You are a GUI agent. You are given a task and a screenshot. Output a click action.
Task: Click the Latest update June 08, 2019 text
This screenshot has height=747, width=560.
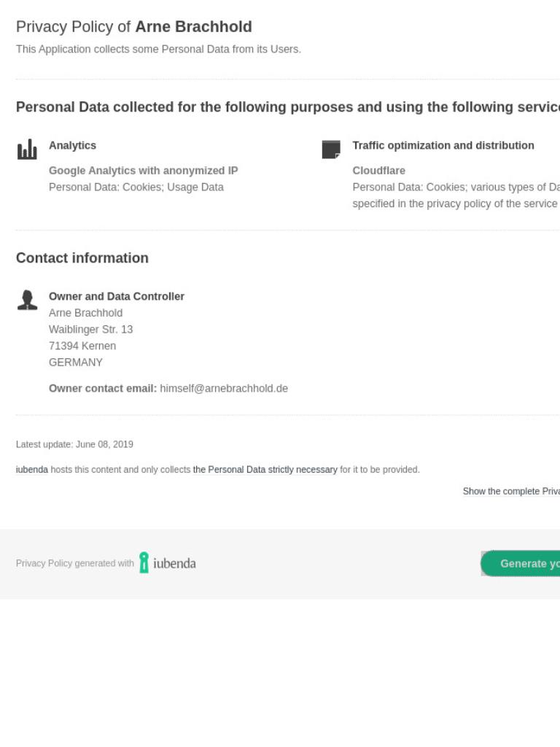74,444
